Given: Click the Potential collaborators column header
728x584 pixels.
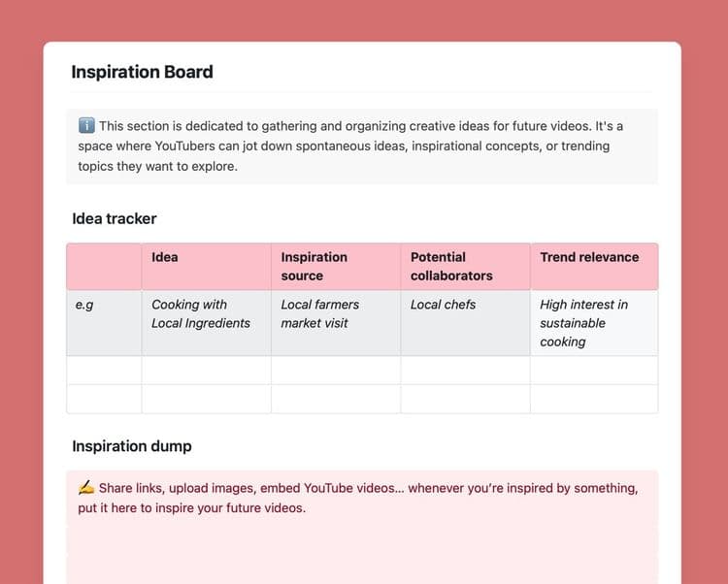Looking at the screenshot, I should pyautogui.click(x=465, y=267).
